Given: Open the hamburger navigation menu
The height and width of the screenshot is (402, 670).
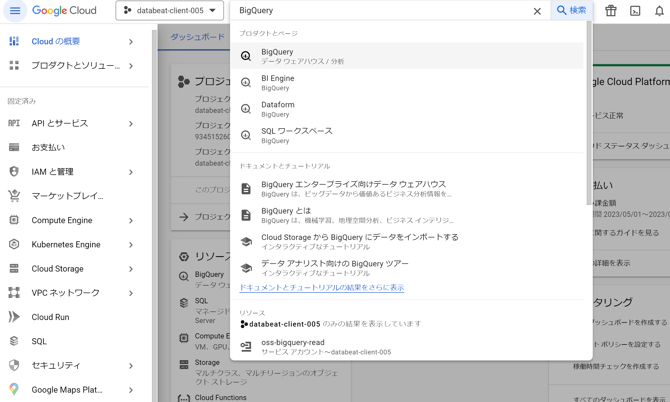Looking at the screenshot, I should (x=15, y=11).
